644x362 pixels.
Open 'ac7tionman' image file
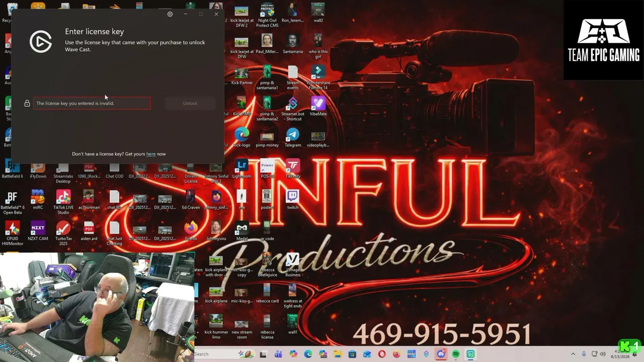click(89, 200)
